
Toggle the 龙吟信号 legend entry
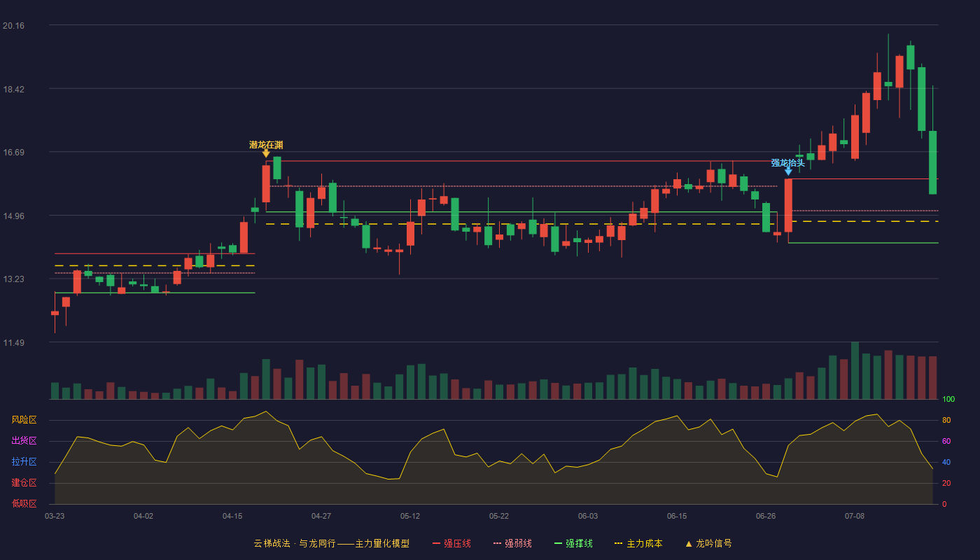click(x=708, y=543)
